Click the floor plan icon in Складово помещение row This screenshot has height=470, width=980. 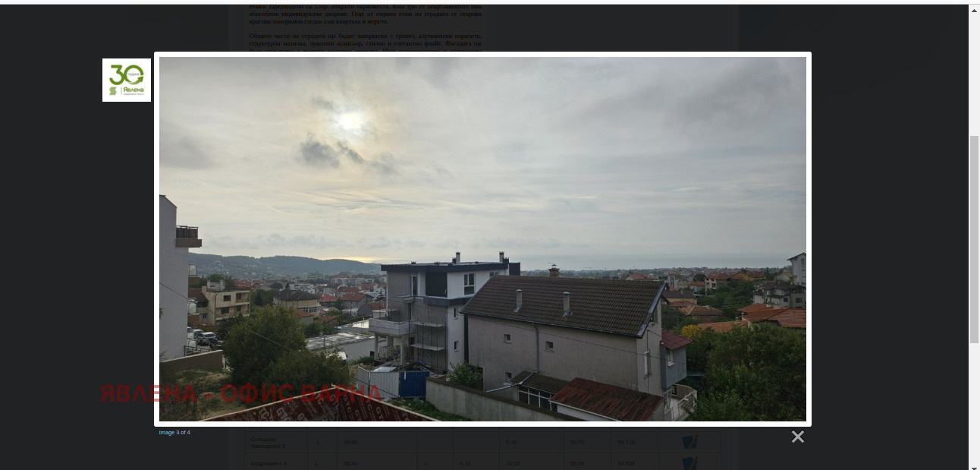(x=689, y=442)
